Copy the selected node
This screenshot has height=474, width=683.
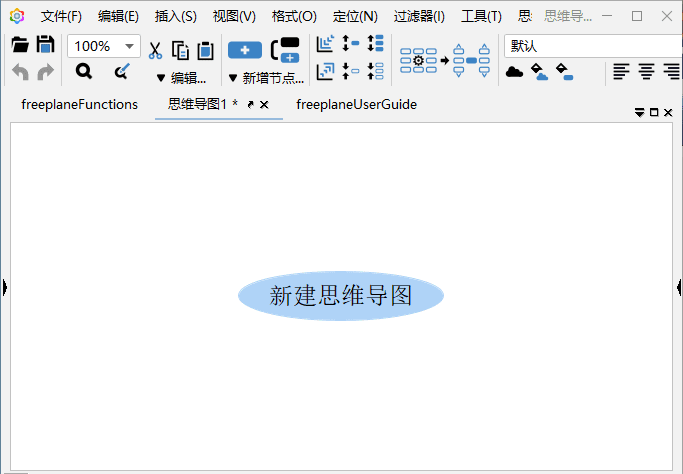[180, 51]
